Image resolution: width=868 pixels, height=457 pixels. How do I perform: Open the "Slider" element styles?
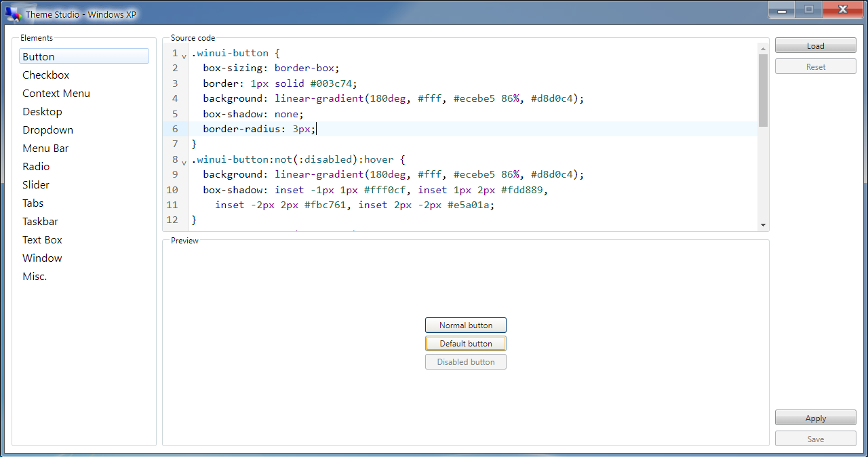coord(35,184)
